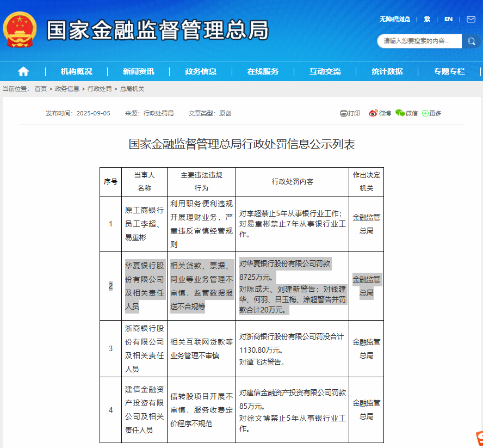
Task: Click highlighted 金融监管总局 in row 2
Action: pos(366,286)
